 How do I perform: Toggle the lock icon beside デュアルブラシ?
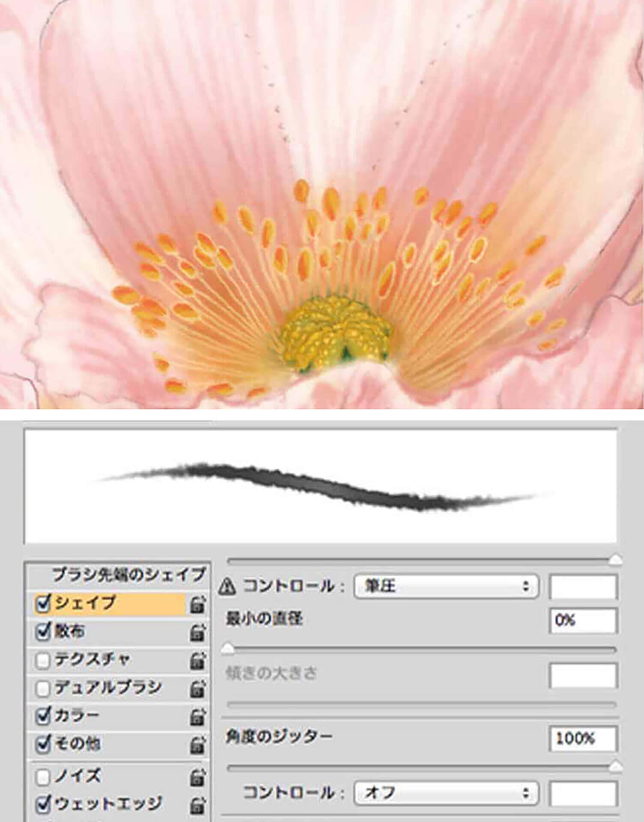click(x=197, y=689)
